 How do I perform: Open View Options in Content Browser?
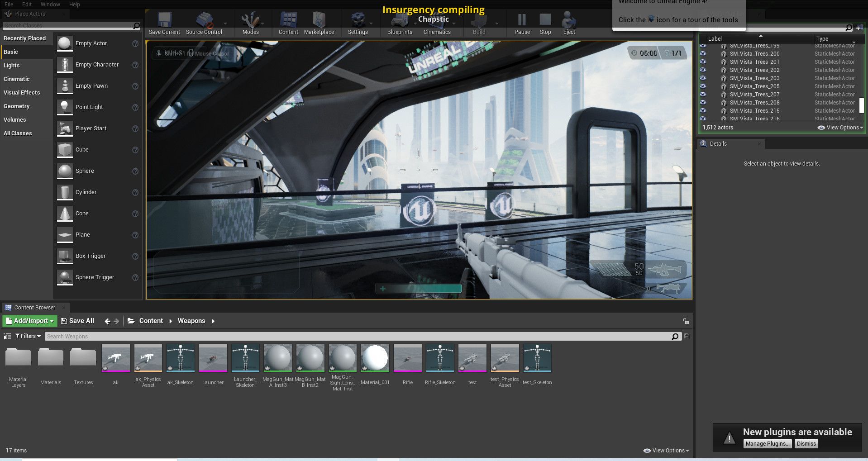[666, 451]
